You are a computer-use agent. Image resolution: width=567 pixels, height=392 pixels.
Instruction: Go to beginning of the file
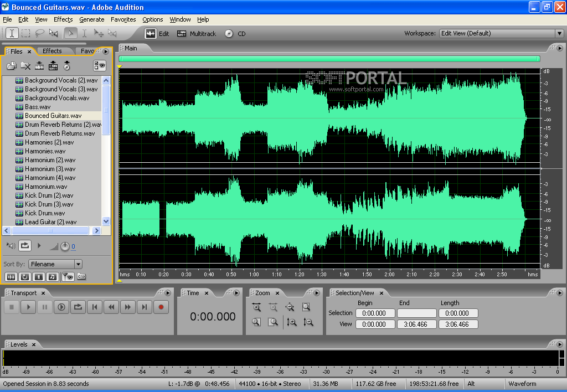coord(94,307)
